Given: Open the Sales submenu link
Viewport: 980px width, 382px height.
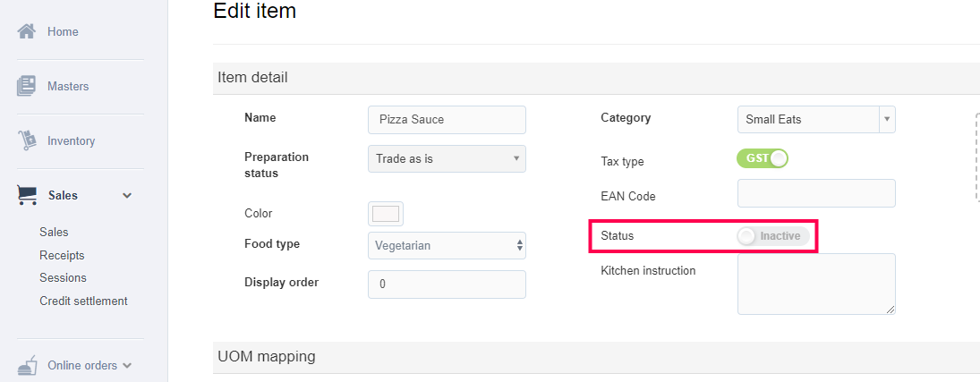Looking at the screenshot, I should (54, 232).
